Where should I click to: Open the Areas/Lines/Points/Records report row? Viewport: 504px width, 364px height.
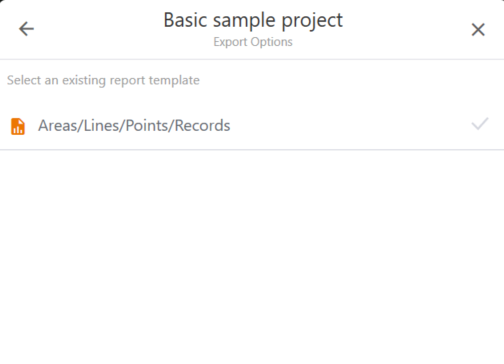(252, 126)
